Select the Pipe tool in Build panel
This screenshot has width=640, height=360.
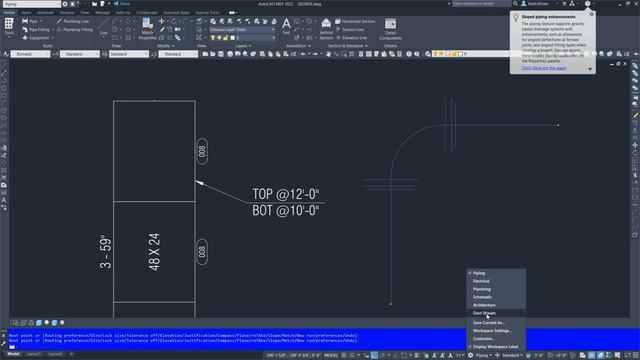[x=31, y=21]
